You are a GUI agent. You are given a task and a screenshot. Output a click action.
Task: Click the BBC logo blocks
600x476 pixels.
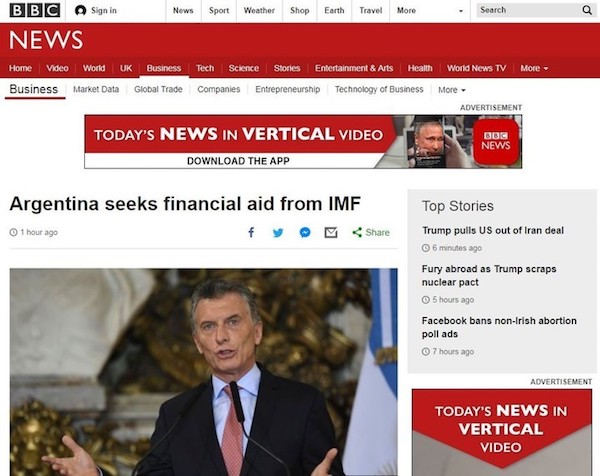tap(34, 10)
